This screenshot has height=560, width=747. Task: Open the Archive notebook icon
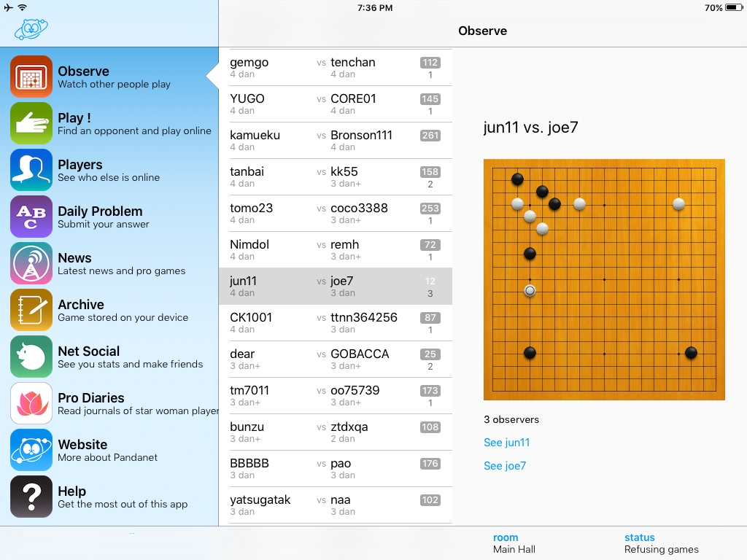pyautogui.click(x=31, y=310)
